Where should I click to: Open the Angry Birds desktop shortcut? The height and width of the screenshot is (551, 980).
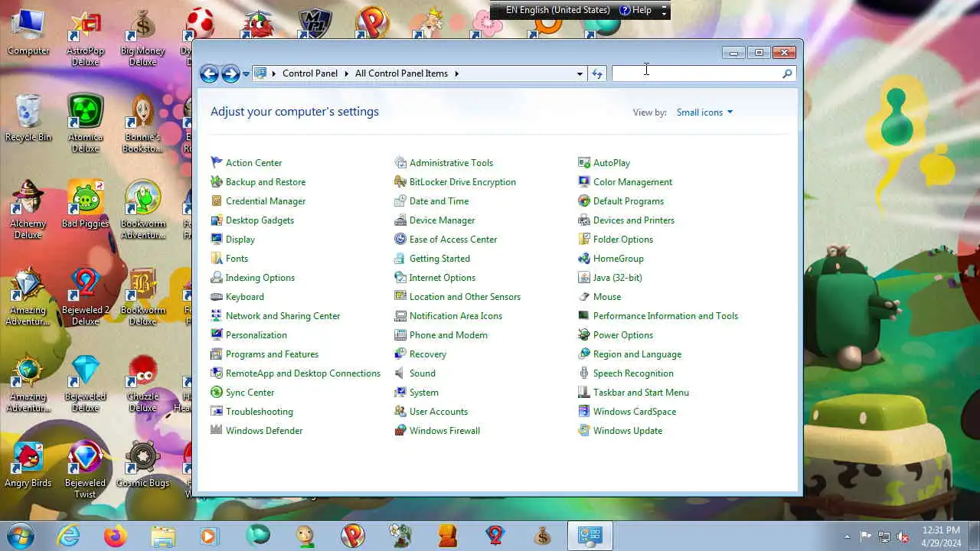pos(28,465)
